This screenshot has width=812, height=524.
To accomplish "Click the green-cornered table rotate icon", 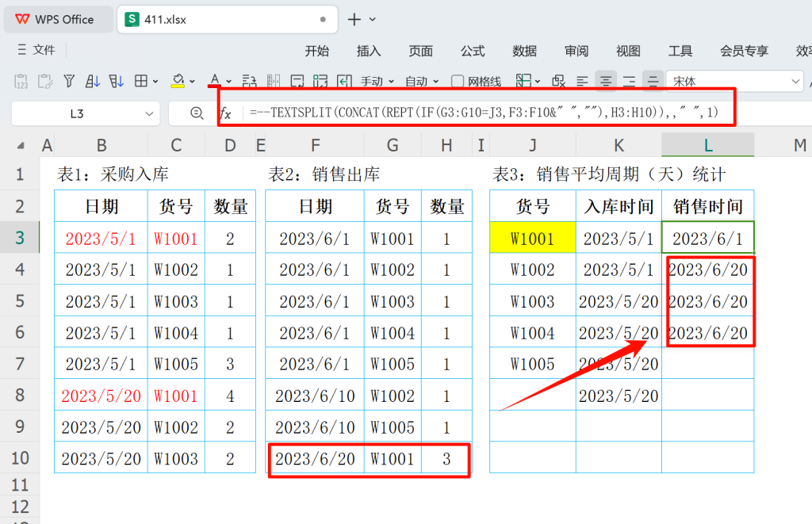I will tap(320, 82).
